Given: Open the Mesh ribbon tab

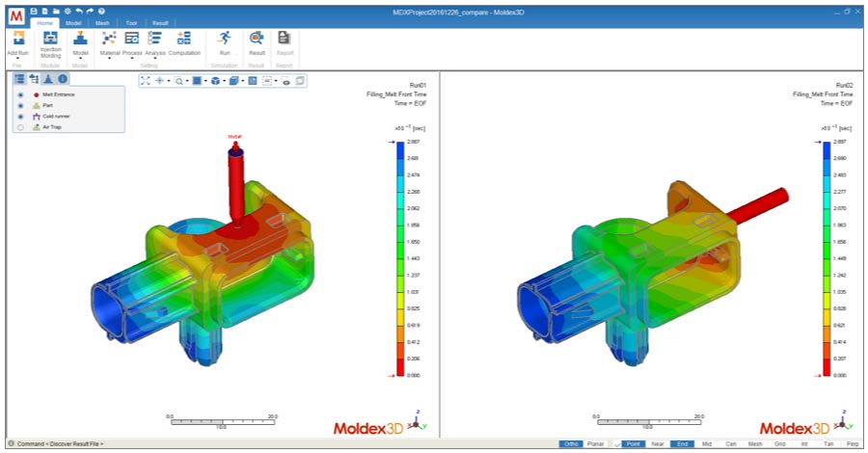Looking at the screenshot, I should coord(102,23).
